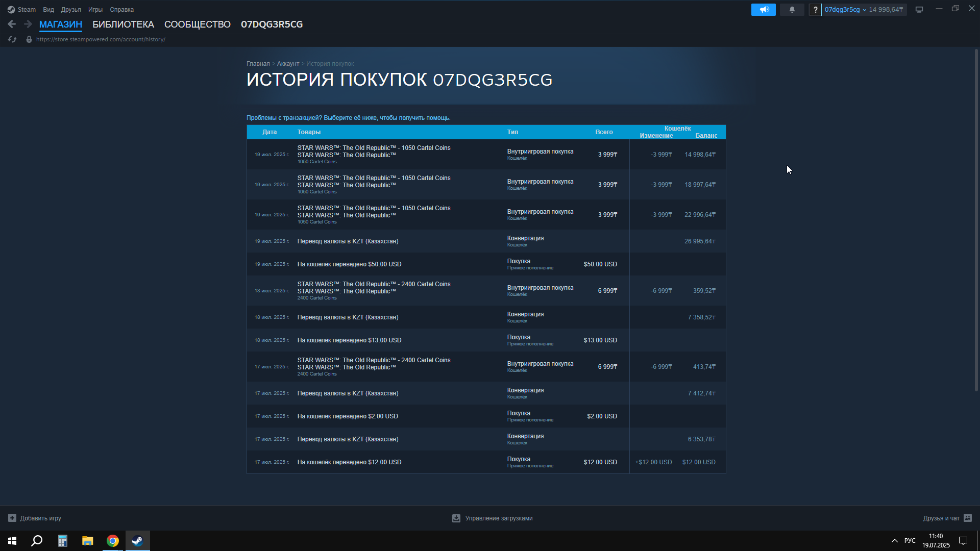This screenshot has width=980, height=551.
Task: Click the Add a game plus icon
Action: point(12,518)
